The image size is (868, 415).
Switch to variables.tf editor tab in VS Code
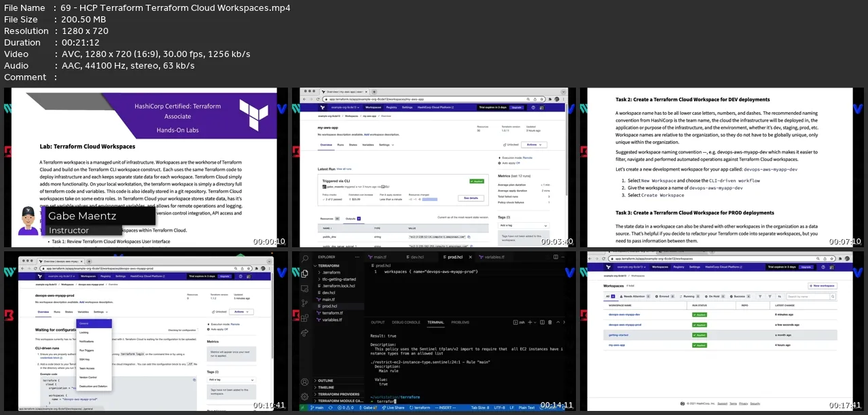click(x=494, y=257)
